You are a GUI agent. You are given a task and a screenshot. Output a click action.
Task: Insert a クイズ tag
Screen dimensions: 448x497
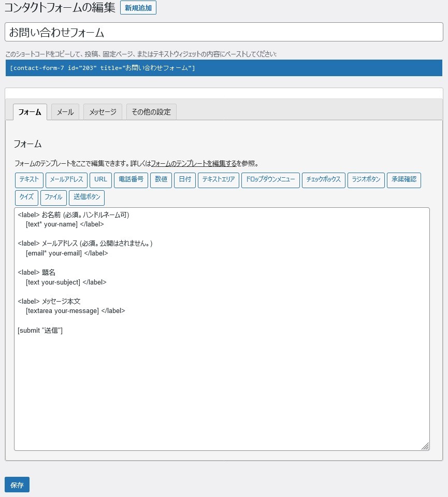[x=26, y=198]
